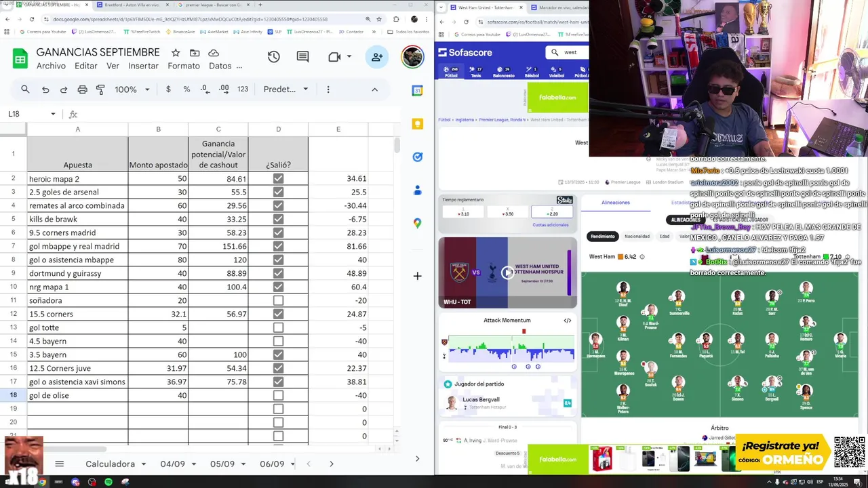Open the Archivo menu
The height and width of the screenshot is (488, 868).
coord(51,66)
